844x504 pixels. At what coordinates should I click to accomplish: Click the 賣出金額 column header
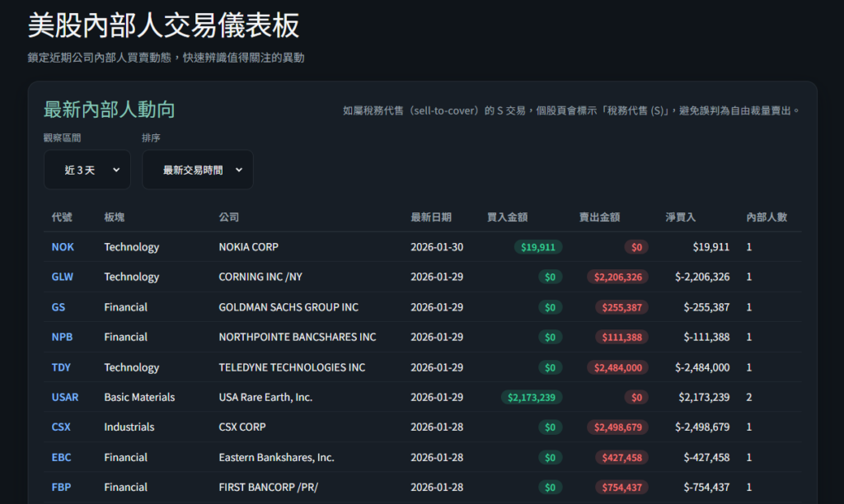(x=599, y=217)
